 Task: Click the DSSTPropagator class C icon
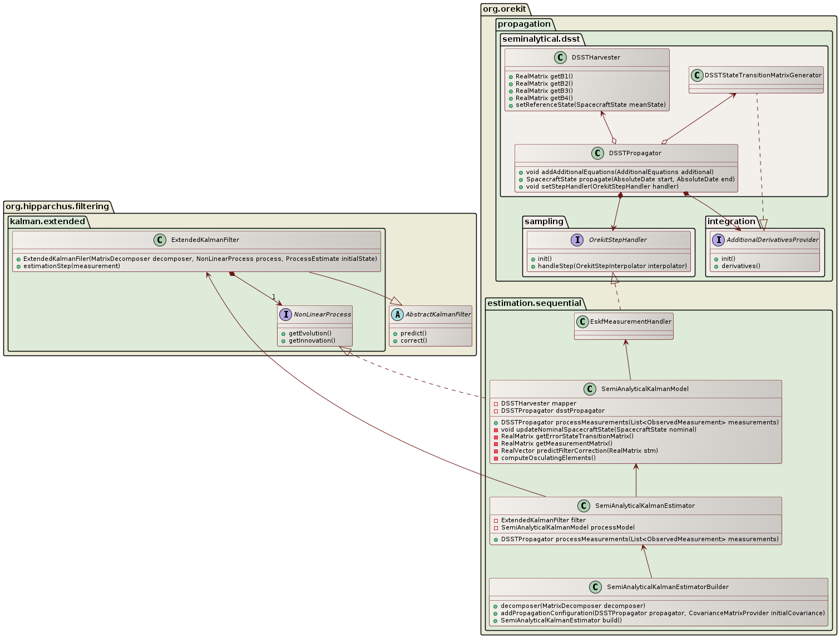(x=599, y=153)
